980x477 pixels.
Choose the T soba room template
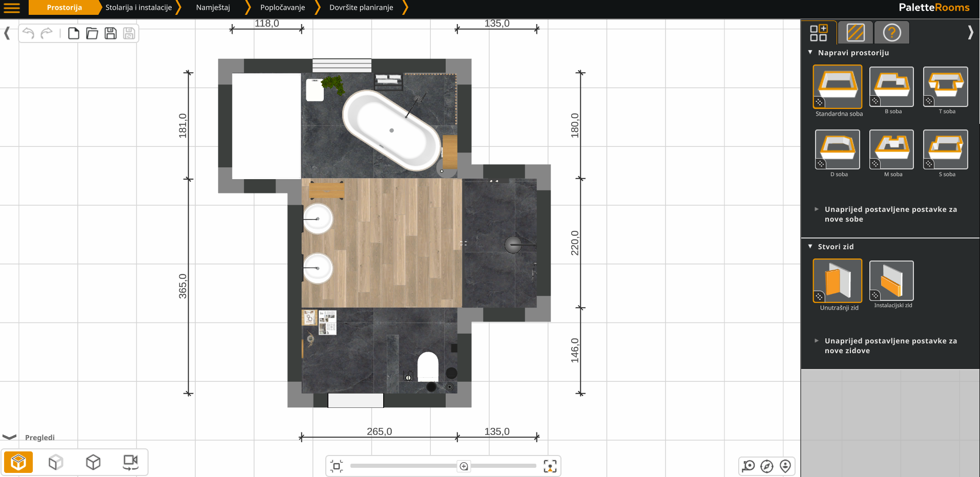(945, 86)
